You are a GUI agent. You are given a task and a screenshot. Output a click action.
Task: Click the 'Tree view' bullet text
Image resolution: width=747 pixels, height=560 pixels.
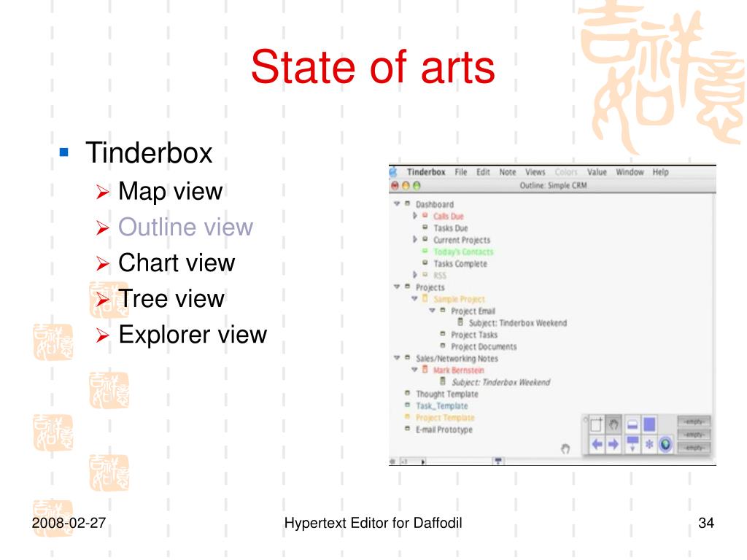pyautogui.click(x=171, y=298)
